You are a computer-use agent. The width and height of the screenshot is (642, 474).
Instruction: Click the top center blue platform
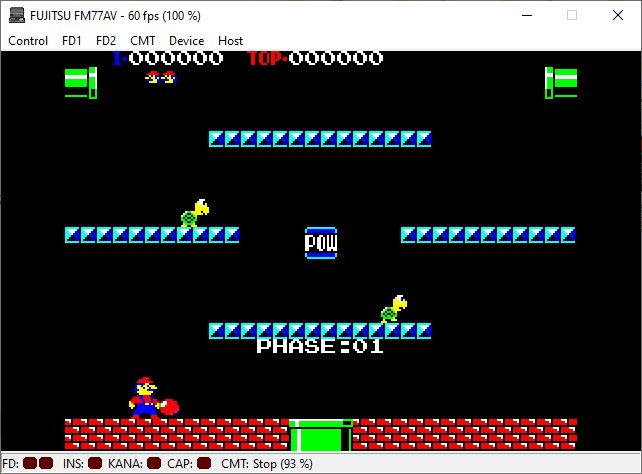tap(320, 139)
